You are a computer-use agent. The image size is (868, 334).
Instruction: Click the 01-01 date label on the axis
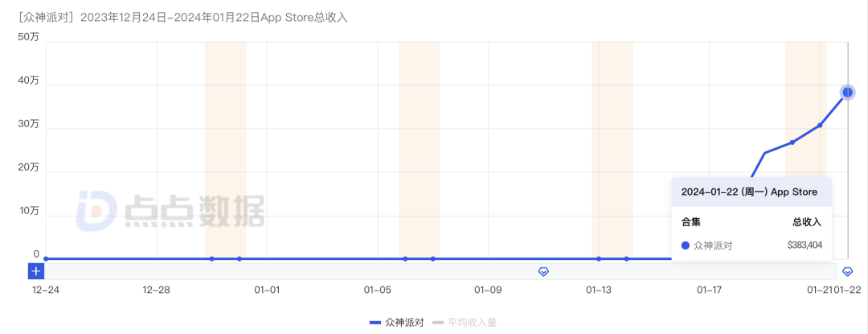coord(267,289)
